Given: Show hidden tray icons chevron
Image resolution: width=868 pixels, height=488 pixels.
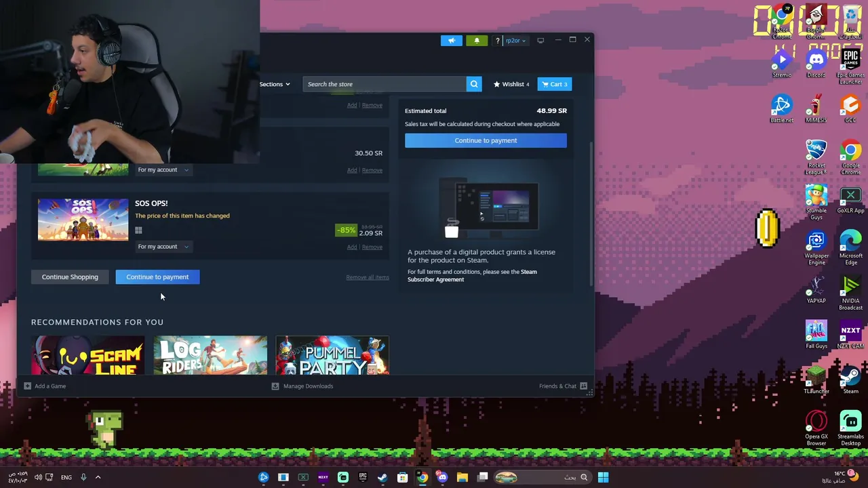Looking at the screenshot, I should click(98, 477).
